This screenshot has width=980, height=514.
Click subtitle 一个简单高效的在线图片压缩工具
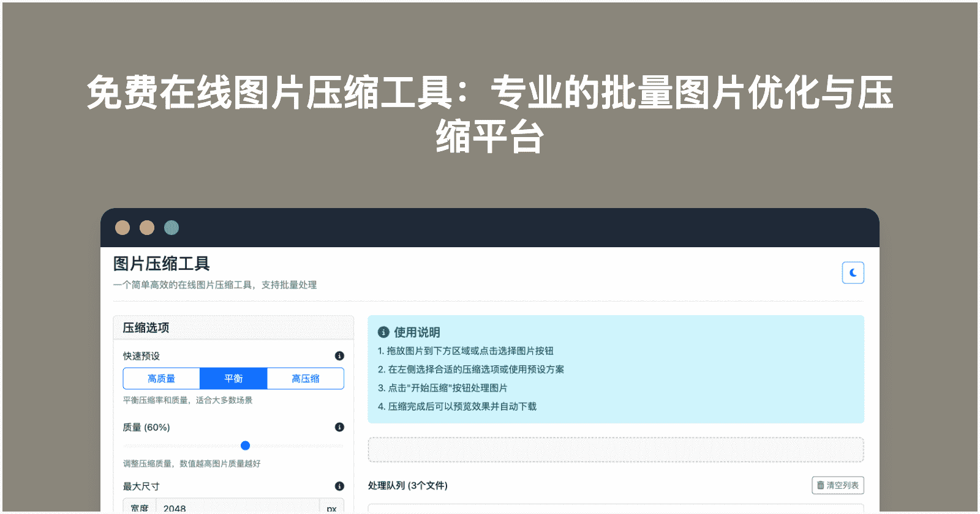215,285
